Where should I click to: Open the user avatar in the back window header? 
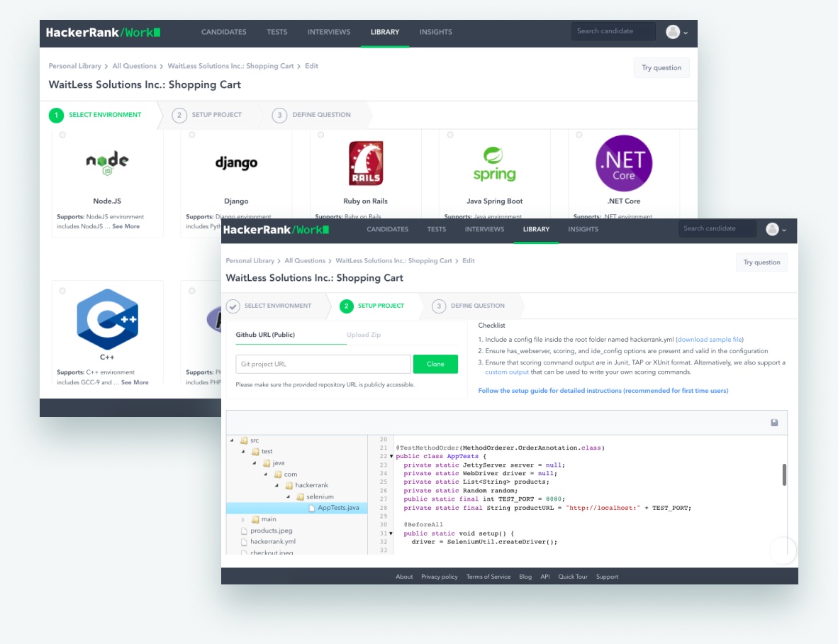673,32
